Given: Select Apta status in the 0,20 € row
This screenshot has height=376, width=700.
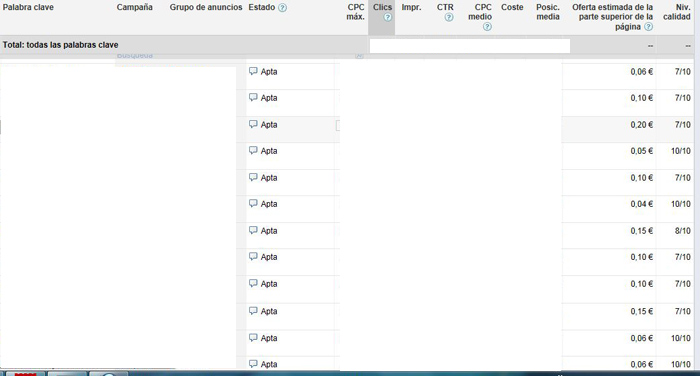Looking at the screenshot, I should (269, 125).
